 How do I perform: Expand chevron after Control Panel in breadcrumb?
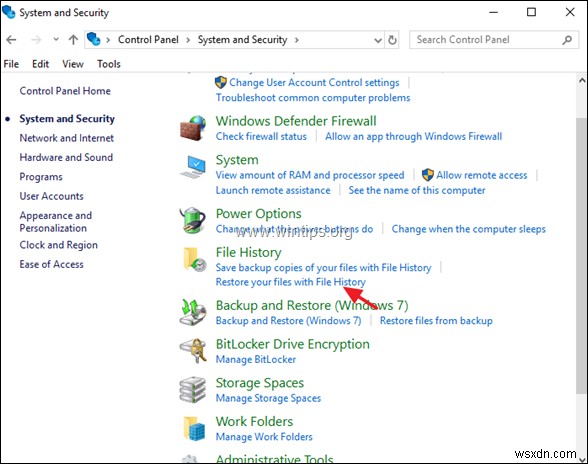tap(188, 40)
